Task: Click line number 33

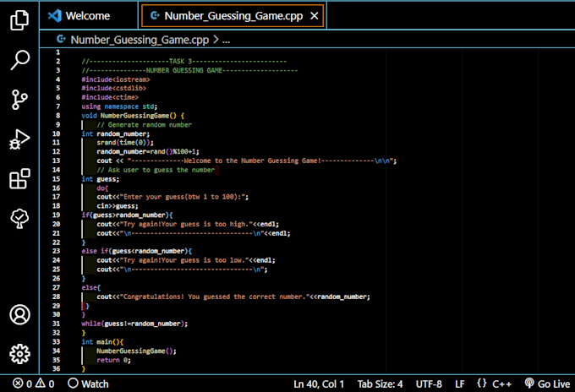Action: (56, 342)
